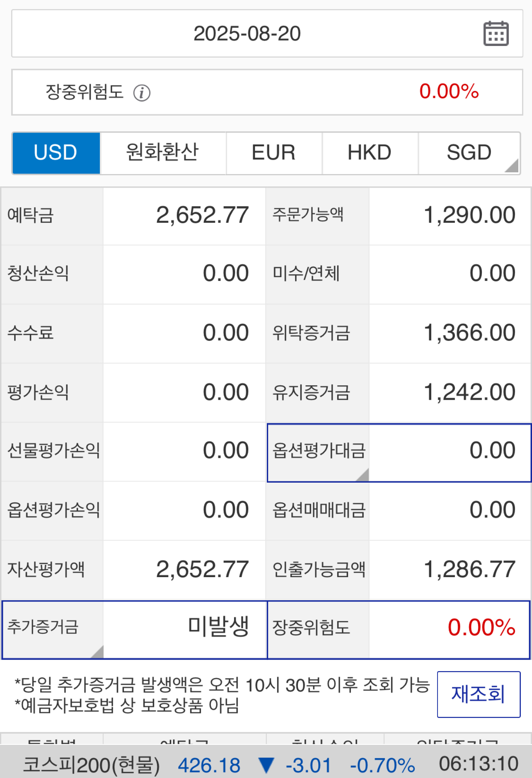Select the EUR currency tab
Image resolution: width=532 pixels, height=778 pixels.
tap(274, 153)
